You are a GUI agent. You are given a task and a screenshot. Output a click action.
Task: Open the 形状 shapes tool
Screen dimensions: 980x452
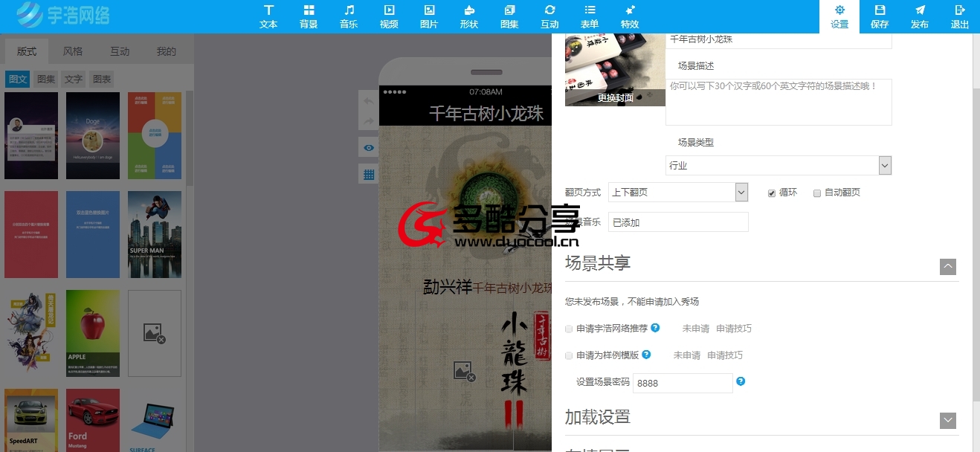(x=469, y=16)
